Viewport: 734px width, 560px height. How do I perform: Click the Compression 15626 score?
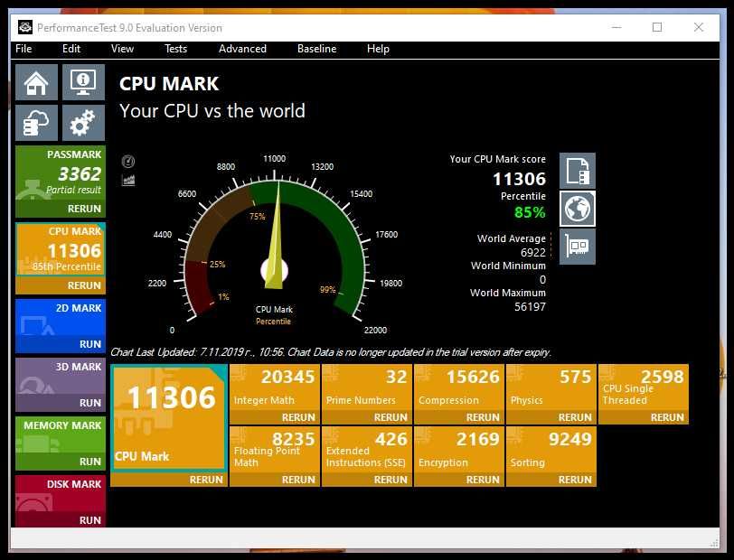(473, 377)
